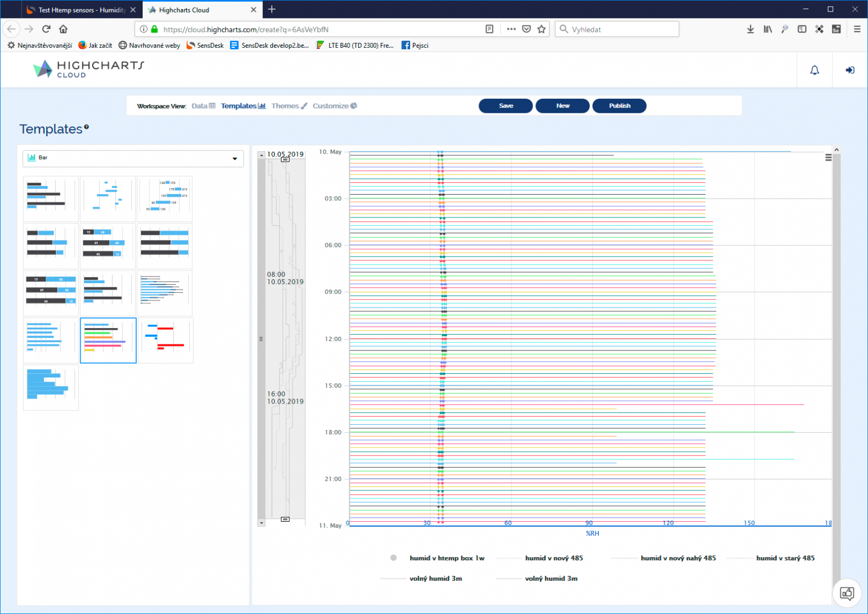Click the navigator scrollbar grip
868x614 pixels.
click(261, 339)
